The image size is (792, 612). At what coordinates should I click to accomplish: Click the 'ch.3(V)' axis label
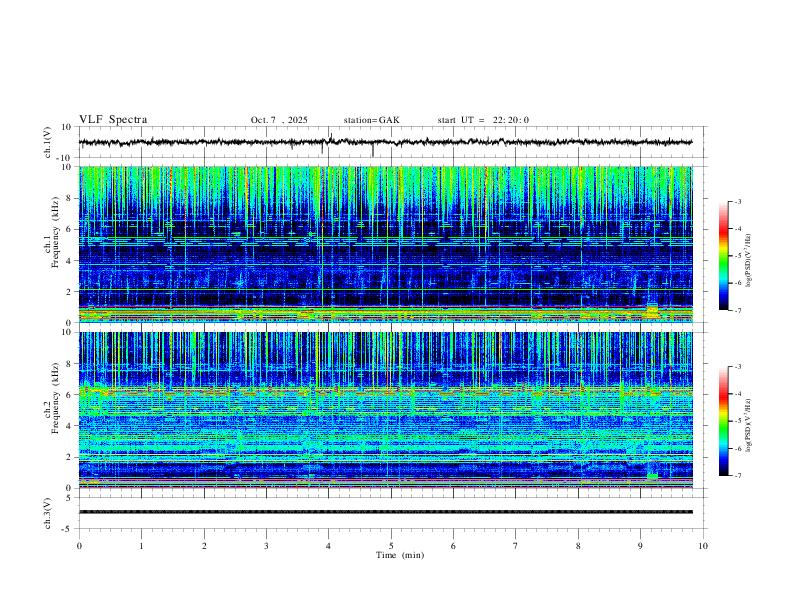click(47, 513)
